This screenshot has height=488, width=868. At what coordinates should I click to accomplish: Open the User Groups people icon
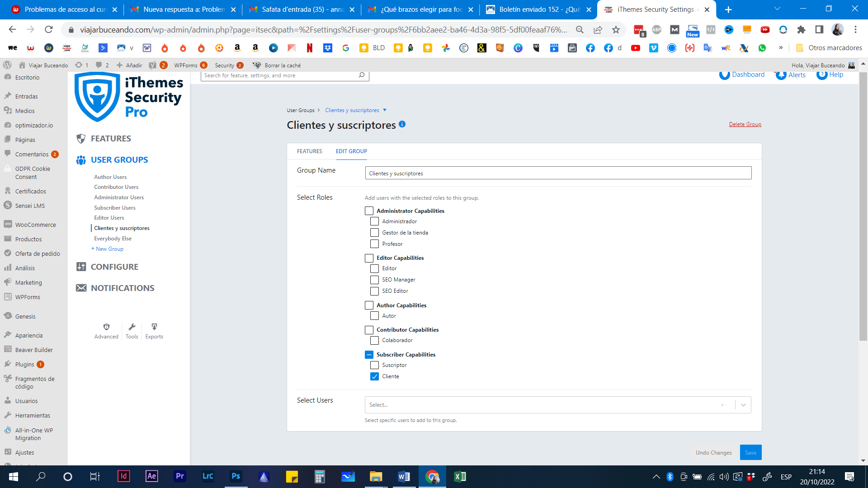81,160
